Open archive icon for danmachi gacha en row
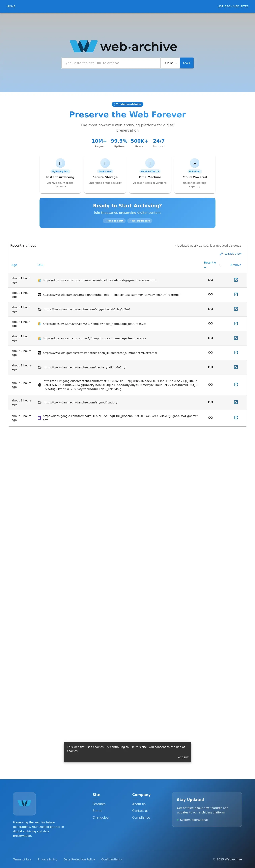255x868 pixels. (x=236, y=309)
